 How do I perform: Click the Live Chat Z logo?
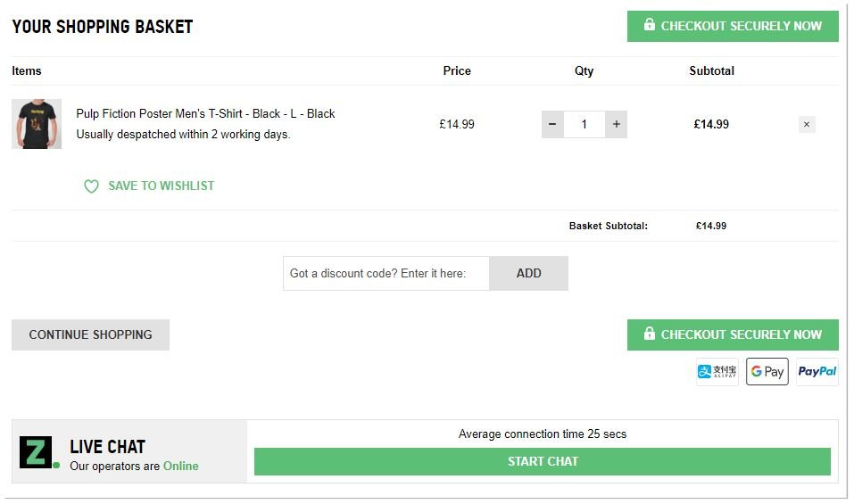point(37,452)
